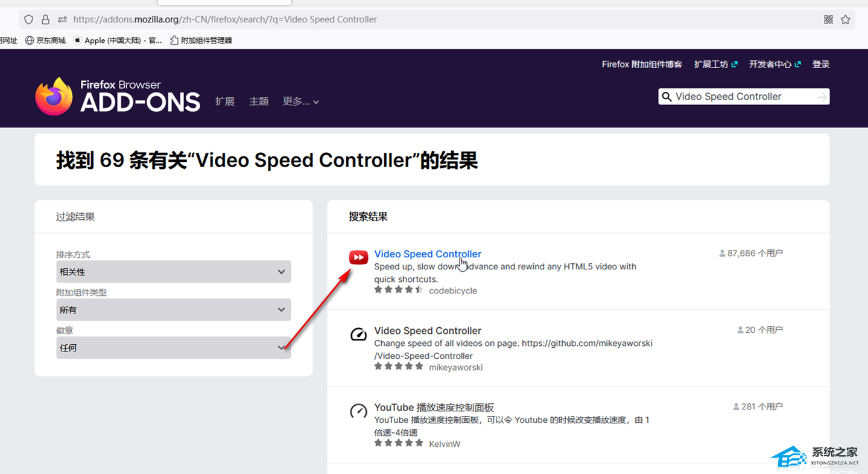Click the red Video Speed Controller icon
The image size is (868, 474).
(358, 258)
